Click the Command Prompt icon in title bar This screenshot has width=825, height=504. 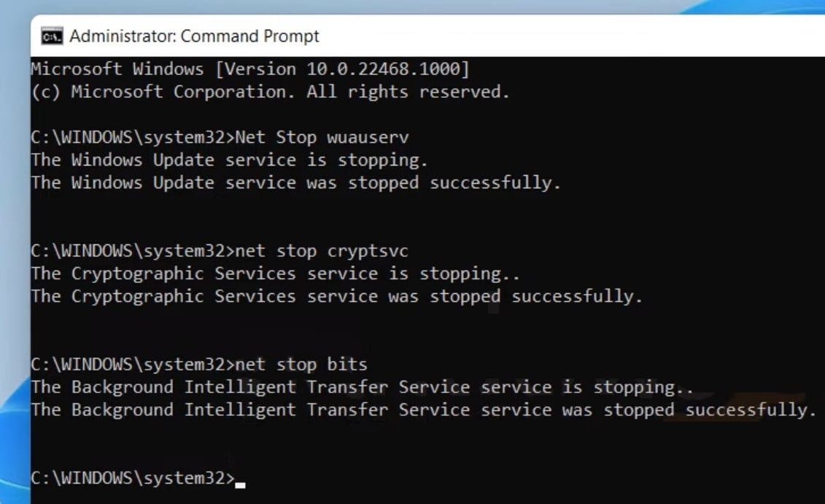pos(50,36)
